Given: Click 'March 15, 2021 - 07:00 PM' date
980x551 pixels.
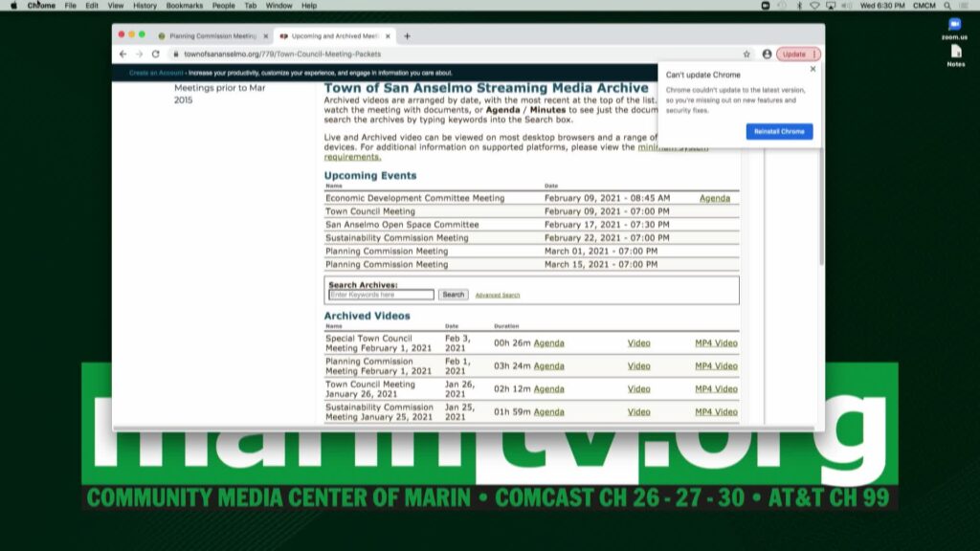Looking at the screenshot, I should coord(601,264).
